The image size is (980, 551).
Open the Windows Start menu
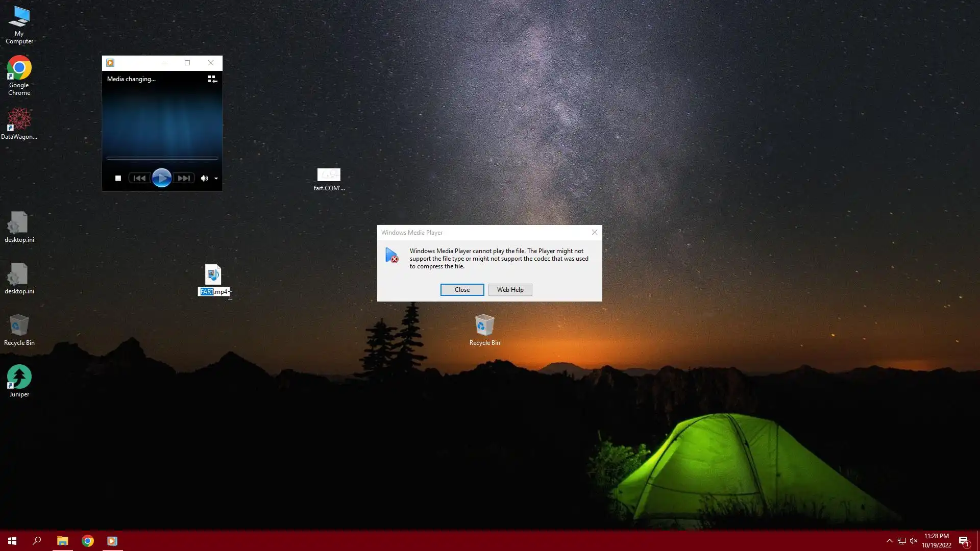pyautogui.click(x=12, y=541)
